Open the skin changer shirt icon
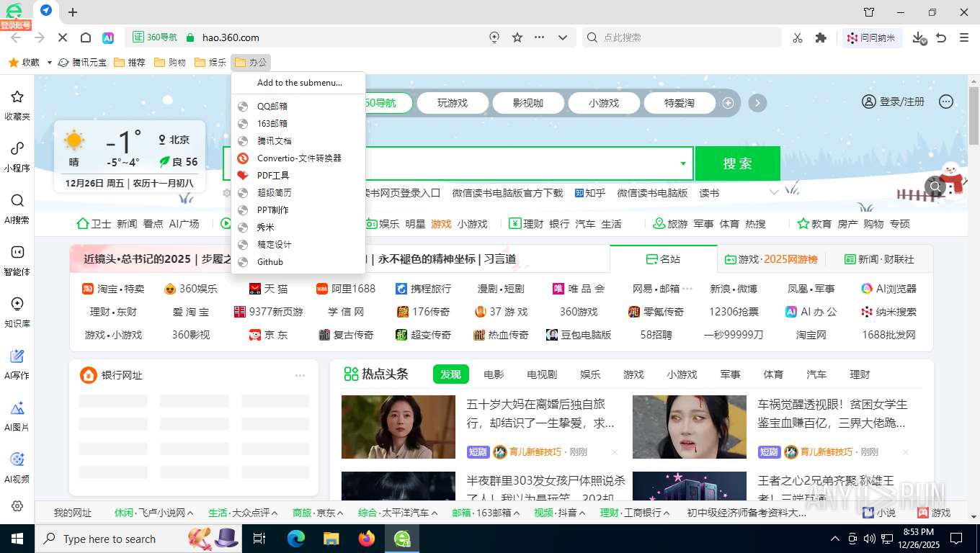This screenshot has height=553, width=980. 869,12
